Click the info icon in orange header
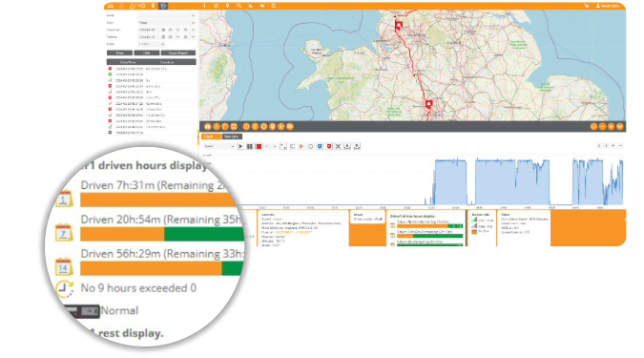Image resolution: width=644 pixels, height=358 pixels. click(204, 6)
